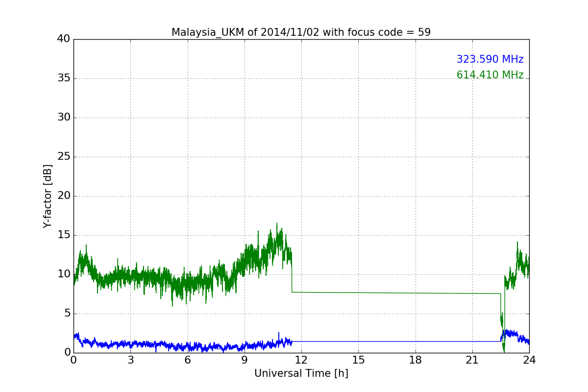Click the green curve peak near 11 h
This screenshot has height=392, width=588.
(x=276, y=224)
